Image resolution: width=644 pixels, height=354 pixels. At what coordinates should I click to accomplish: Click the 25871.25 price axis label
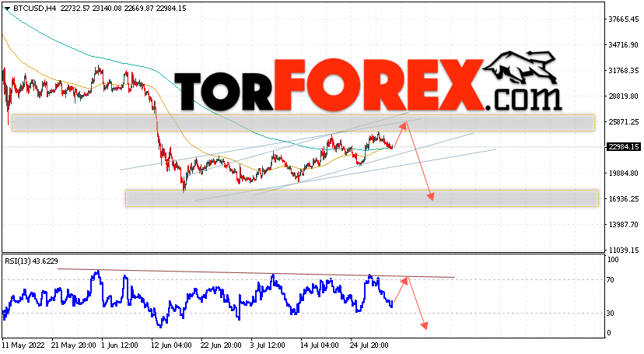[624, 122]
